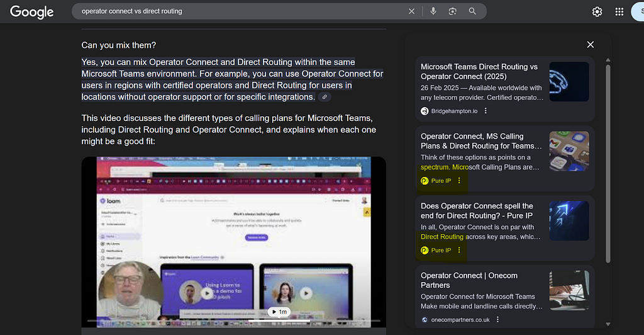Click the Onecom Partners result thumbnail
644x335 pixels.
(x=569, y=290)
